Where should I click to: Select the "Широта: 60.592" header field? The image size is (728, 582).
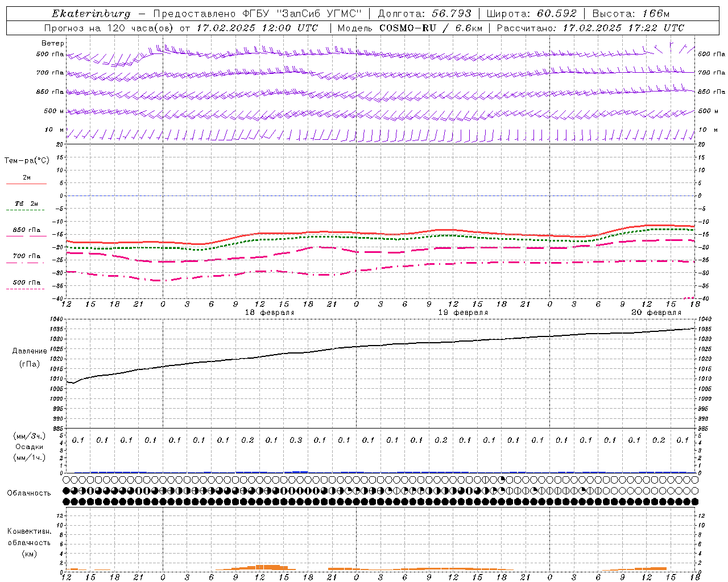pyautogui.click(x=531, y=14)
